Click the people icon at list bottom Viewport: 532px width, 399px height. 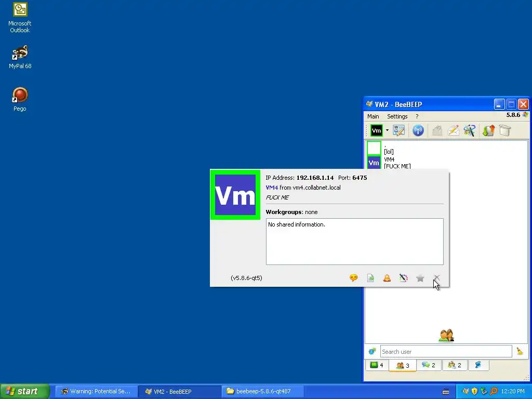446,335
